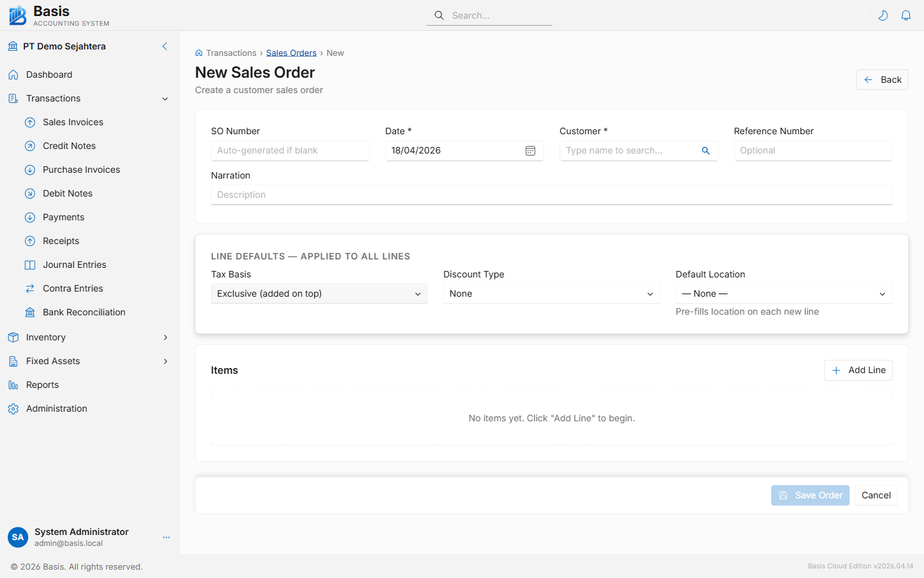The width and height of the screenshot is (924, 578).
Task: Toggle dark mode with the moon icon
Action: [x=883, y=15]
